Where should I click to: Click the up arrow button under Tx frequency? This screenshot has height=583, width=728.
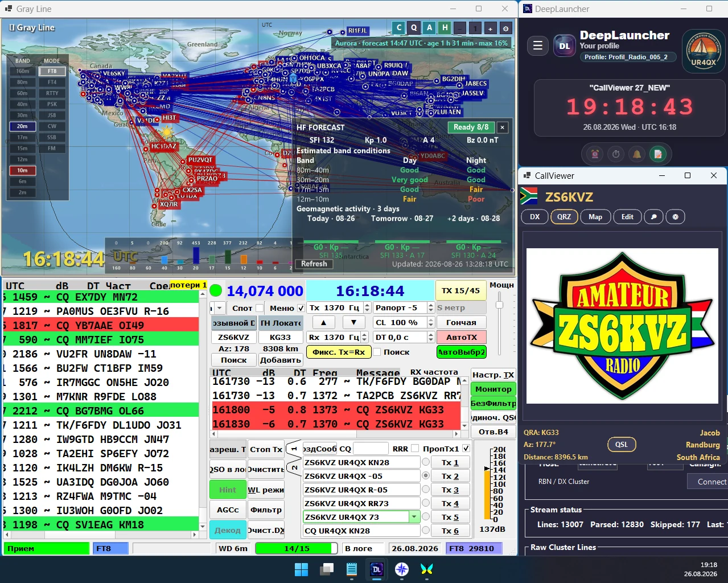click(324, 322)
